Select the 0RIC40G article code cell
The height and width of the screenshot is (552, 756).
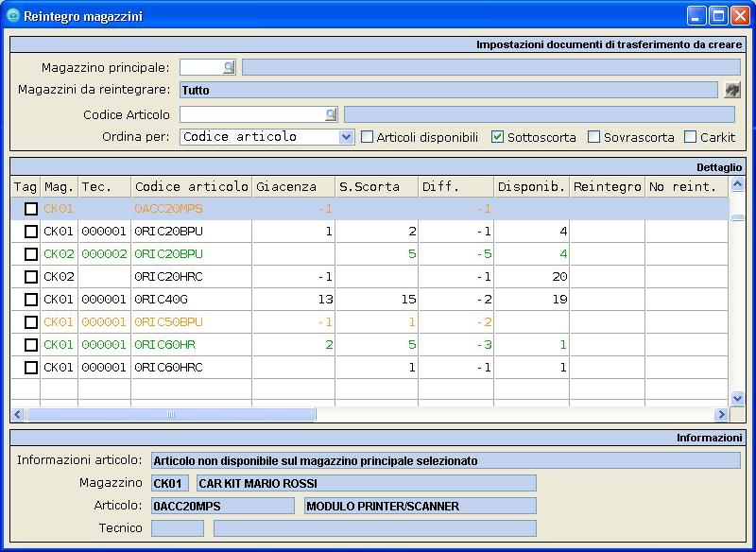(192, 300)
